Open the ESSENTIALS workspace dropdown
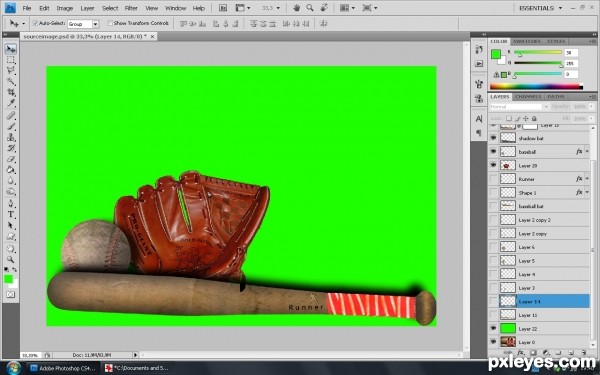The image size is (600, 375). point(560,8)
